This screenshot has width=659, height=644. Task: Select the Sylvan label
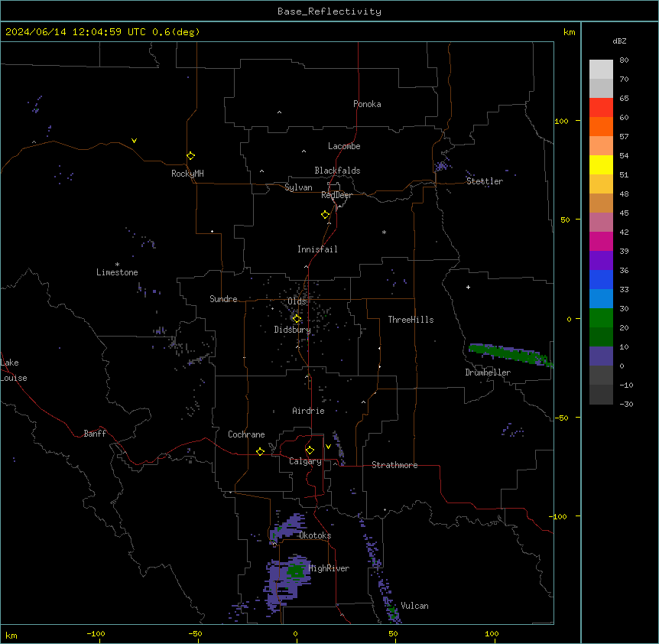[x=298, y=187]
